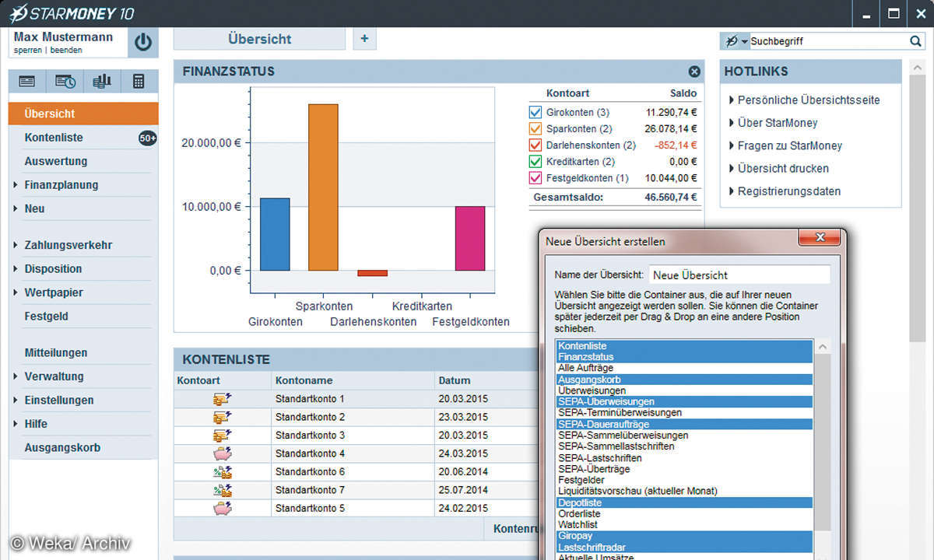Close the Neue Übersicht erstellen dialog

click(820, 237)
